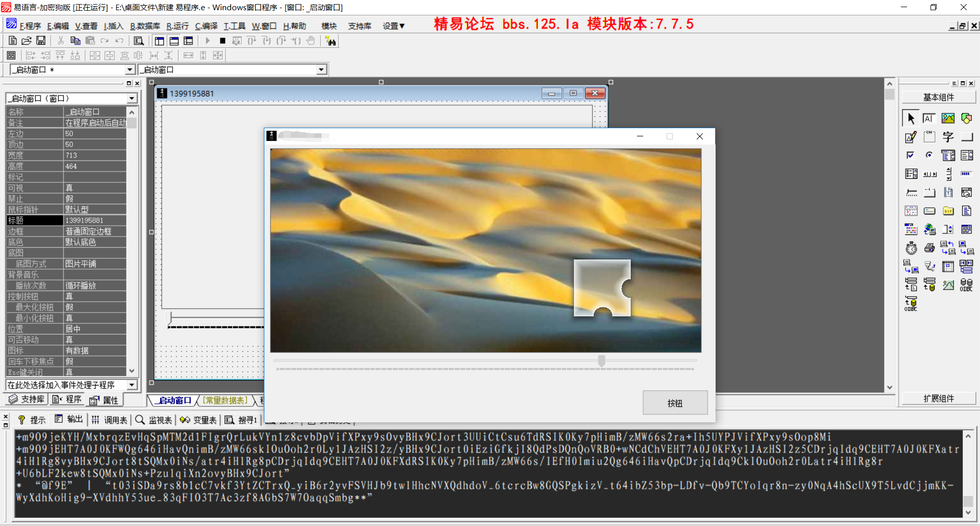Click the 按钮 button in captcha dialog
Screen dimensions: 980x526
click(675, 403)
